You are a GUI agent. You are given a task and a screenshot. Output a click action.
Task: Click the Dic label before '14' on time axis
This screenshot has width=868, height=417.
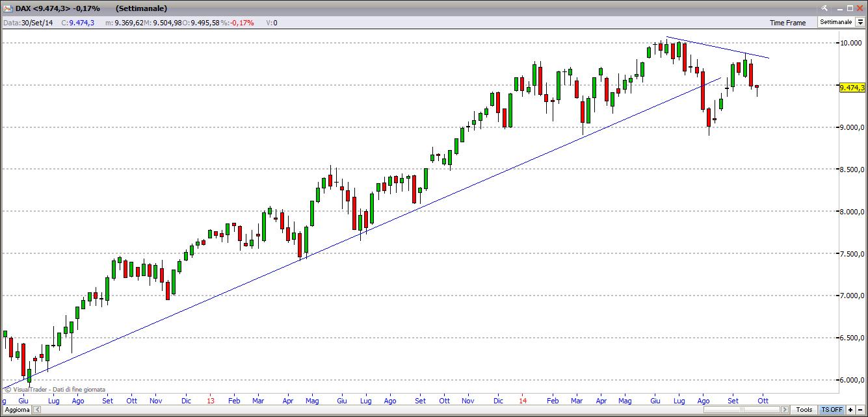tap(498, 401)
